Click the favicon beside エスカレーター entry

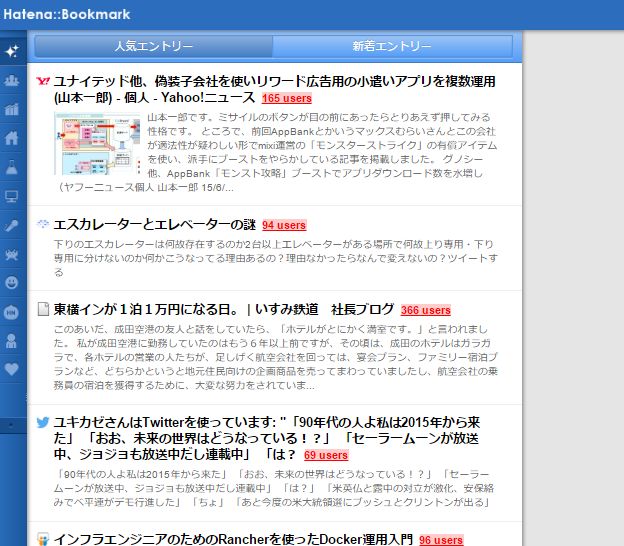coord(43,224)
